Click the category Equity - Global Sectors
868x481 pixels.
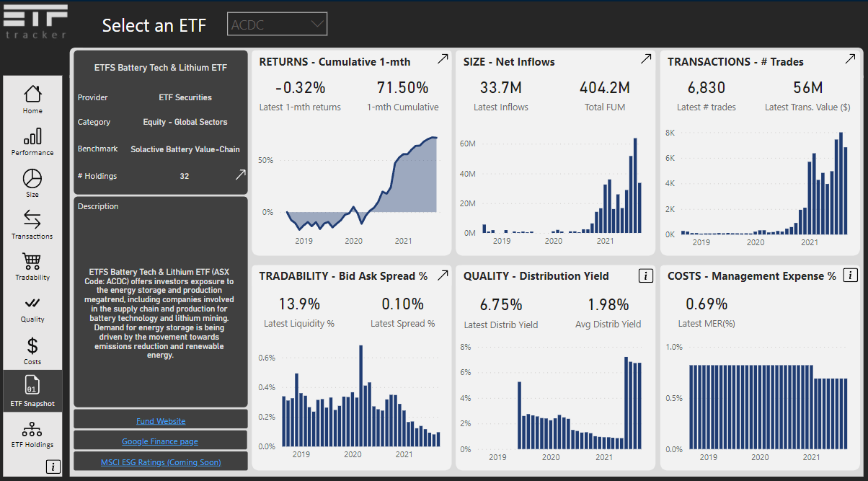pyautogui.click(x=185, y=123)
